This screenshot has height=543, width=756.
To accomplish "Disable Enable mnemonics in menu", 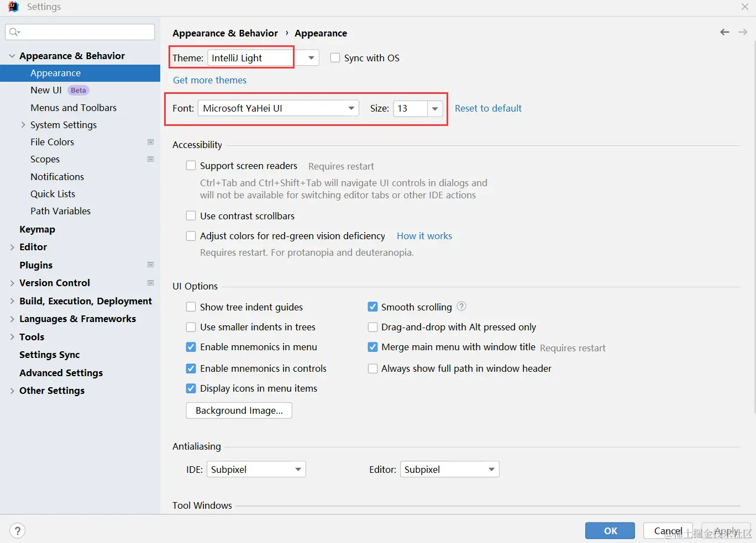I will (x=191, y=347).
